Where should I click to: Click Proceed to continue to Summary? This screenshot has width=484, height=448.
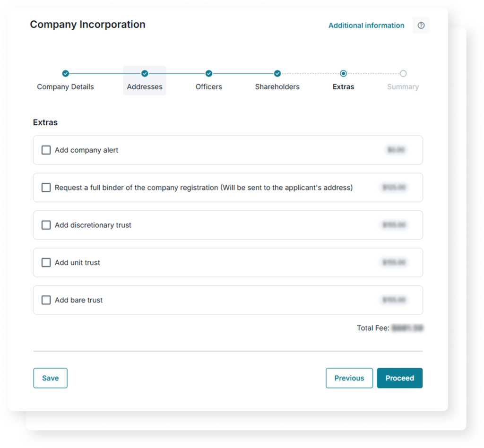click(399, 378)
